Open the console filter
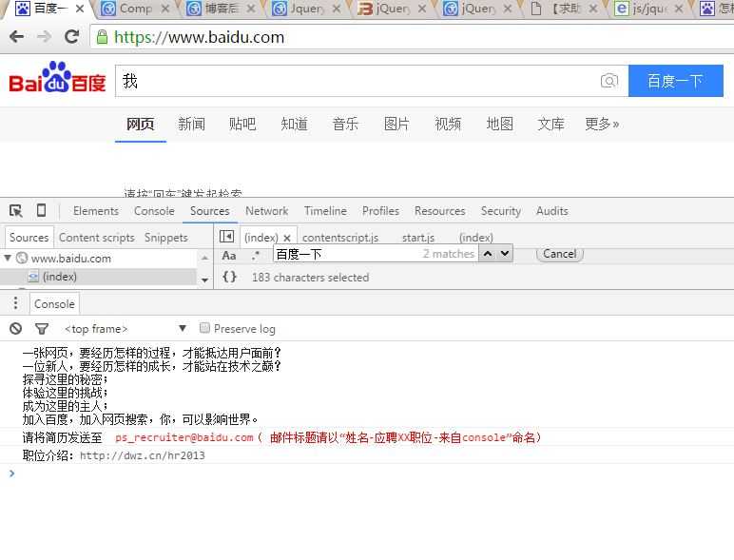Image resolution: width=734 pixels, height=560 pixels. click(x=42, y=329)
